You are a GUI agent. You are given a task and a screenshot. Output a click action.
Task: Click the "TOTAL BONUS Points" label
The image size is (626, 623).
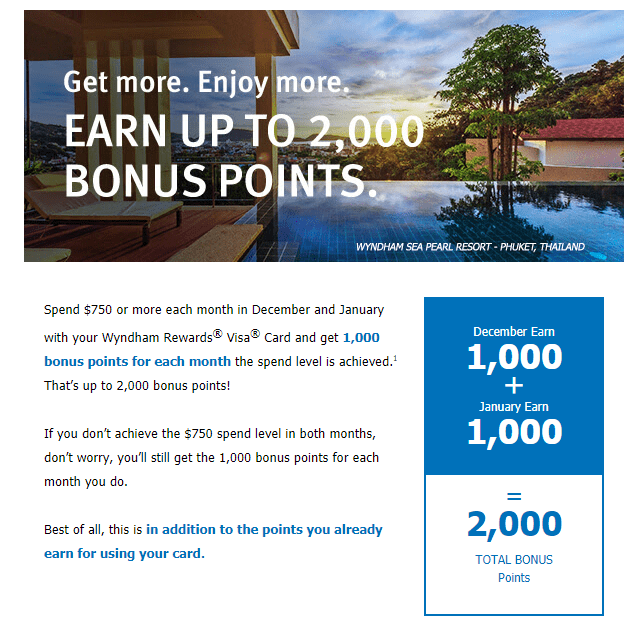(514, 568)
